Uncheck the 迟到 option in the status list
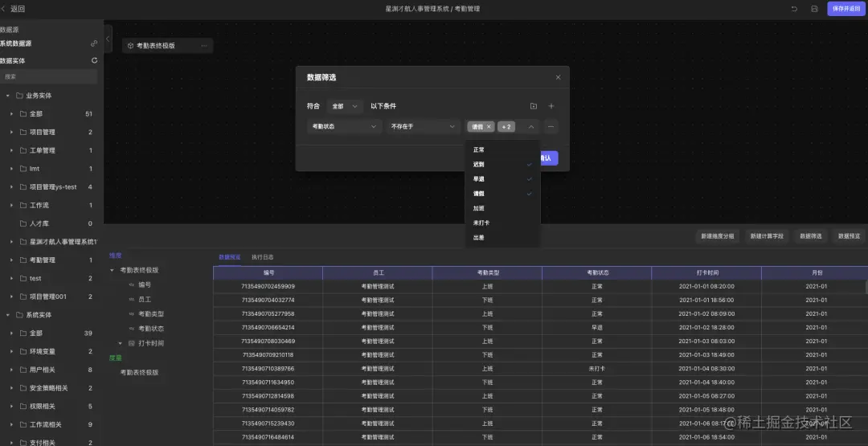The width and height of the screenshot is (868, 446). pos(502,165)
